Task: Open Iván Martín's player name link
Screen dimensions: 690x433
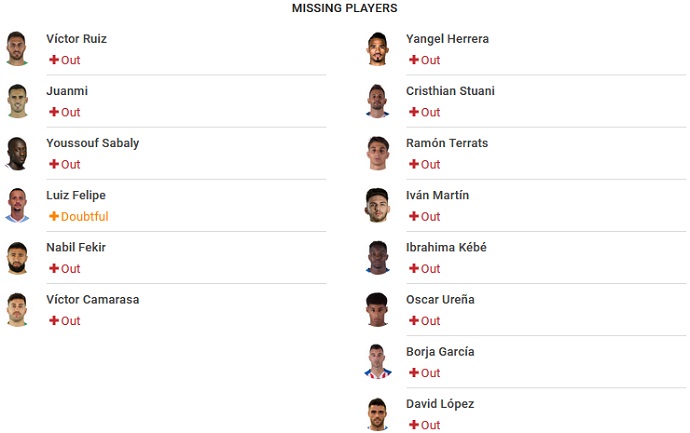Action: click(x=437, y=195)
